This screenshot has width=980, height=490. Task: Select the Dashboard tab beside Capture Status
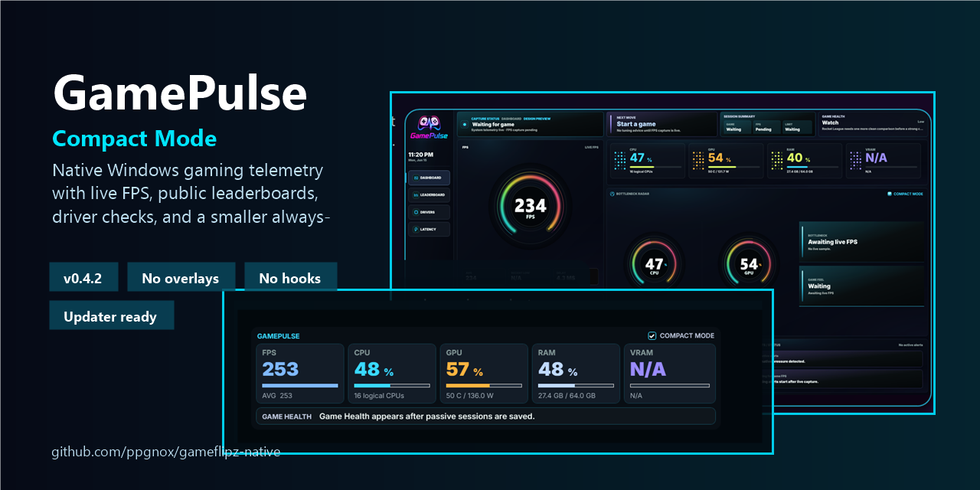pyautogui.click(x=511, y=119)
